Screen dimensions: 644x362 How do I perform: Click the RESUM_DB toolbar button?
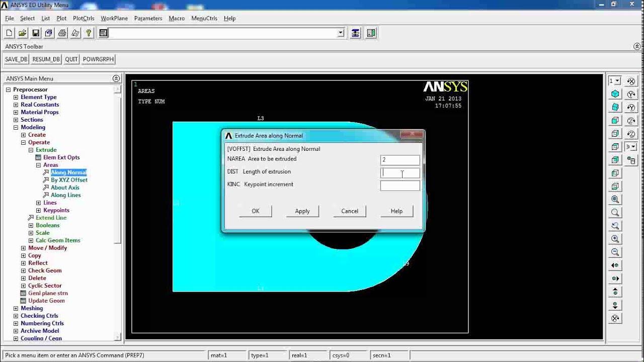pyautogui.click(x=46, y=59)
